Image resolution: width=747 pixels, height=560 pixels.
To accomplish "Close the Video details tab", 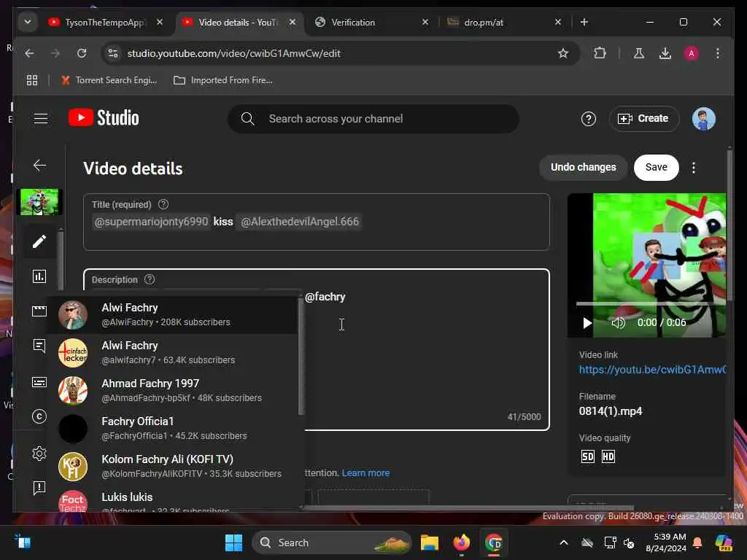I will (x=293, y=22).
